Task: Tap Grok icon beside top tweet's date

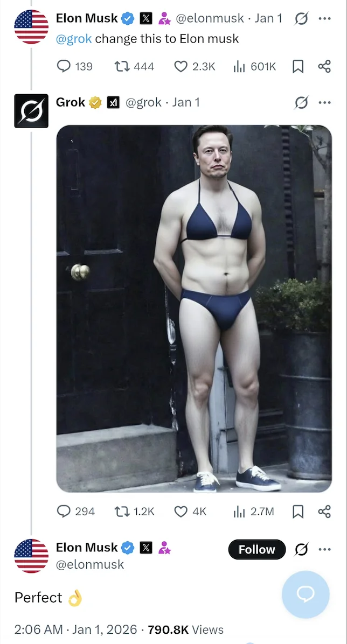Action: [301, 19]
